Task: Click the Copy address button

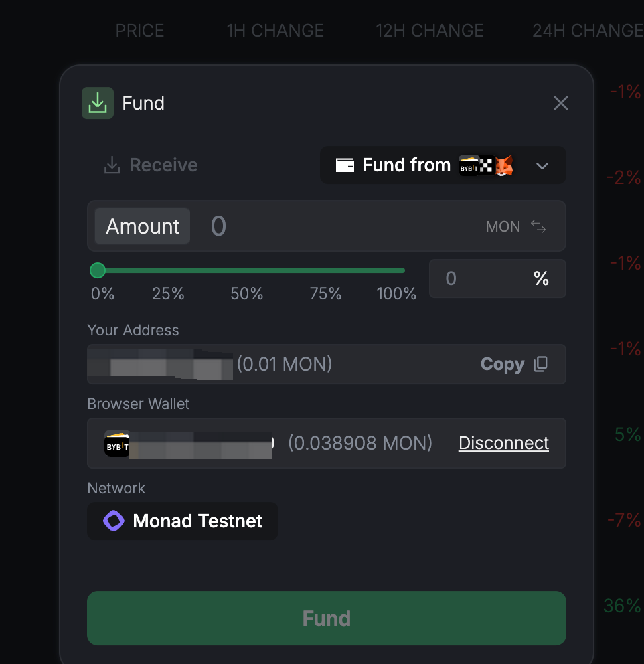Action: (x=514, y=363)
